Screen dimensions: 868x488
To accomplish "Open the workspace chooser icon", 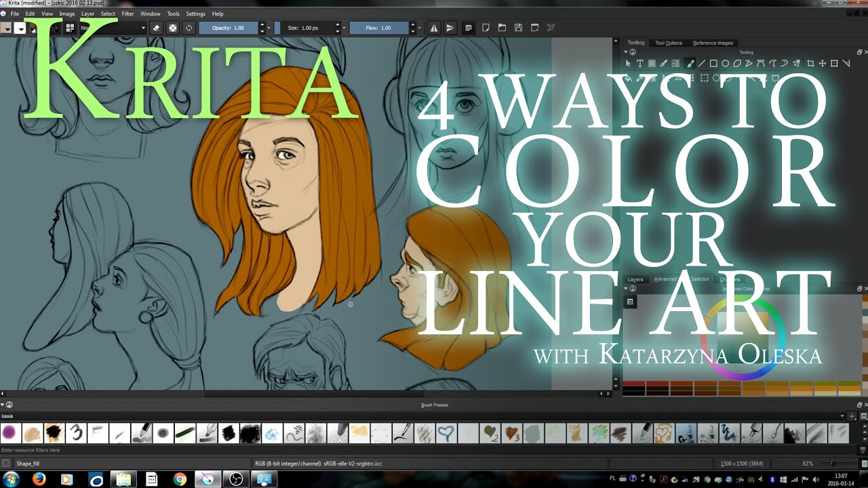I will tap(468, 28).
